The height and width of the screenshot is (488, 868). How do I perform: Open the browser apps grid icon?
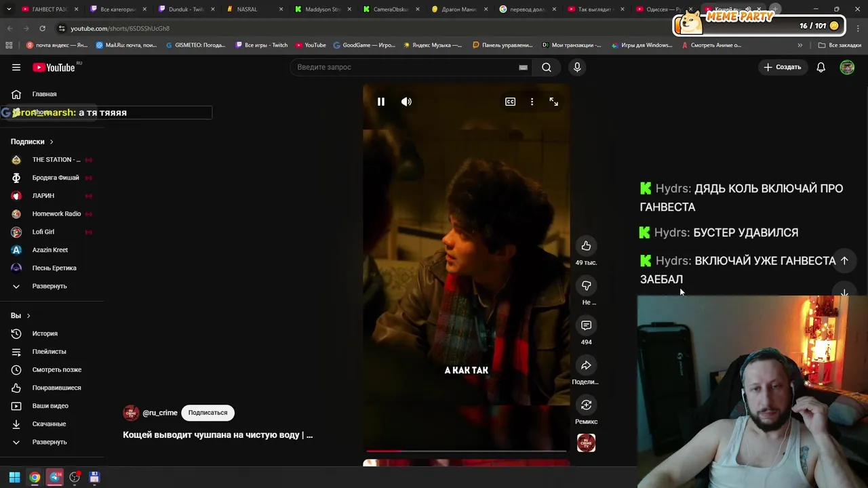pos(9,45)
